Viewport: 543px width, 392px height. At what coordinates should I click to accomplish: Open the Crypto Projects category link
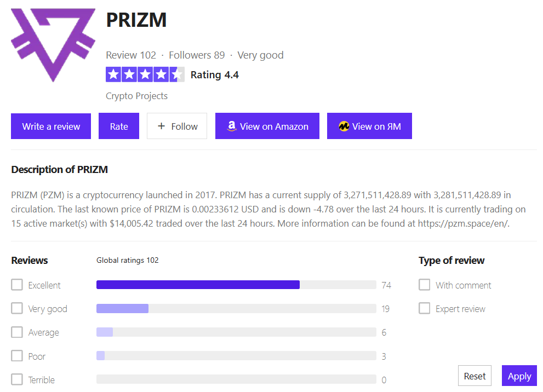[136, 96]
